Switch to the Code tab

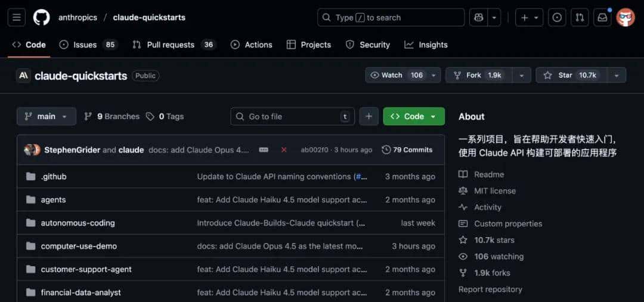(x=29, y=45)
